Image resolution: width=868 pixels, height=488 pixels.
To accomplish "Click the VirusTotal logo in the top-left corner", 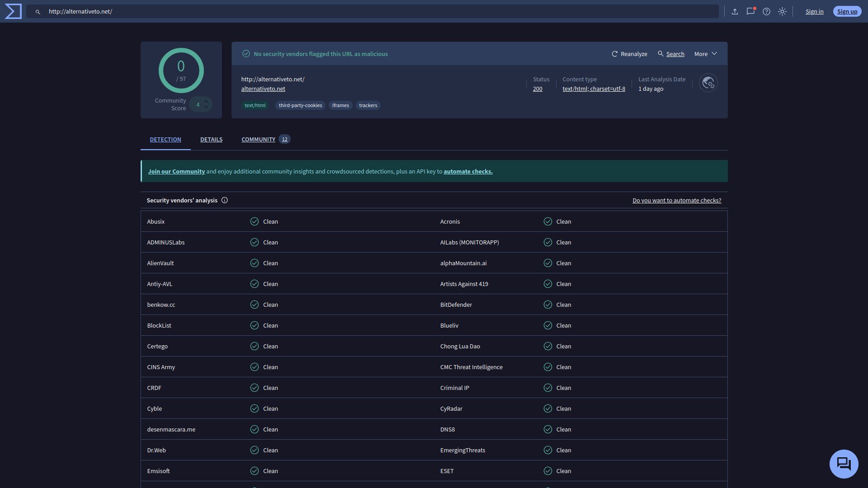I will click(x=13, y=11).
